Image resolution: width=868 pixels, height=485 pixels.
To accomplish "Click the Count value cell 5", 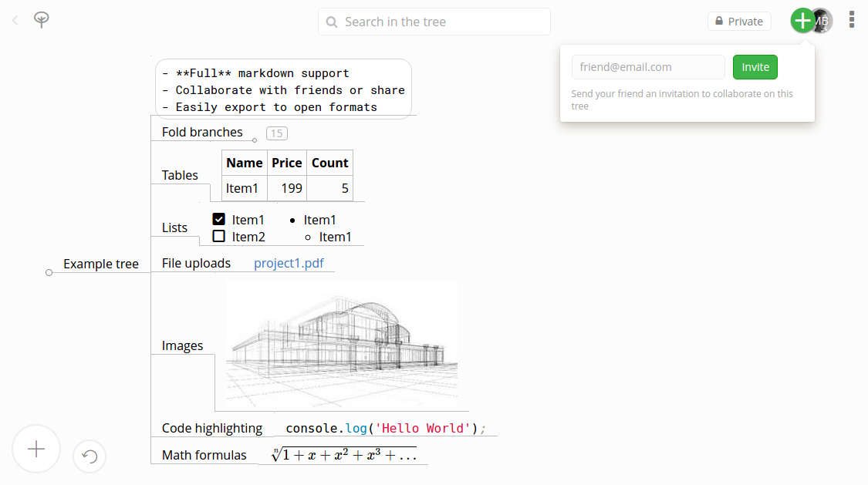I will [x=329, y=189].
